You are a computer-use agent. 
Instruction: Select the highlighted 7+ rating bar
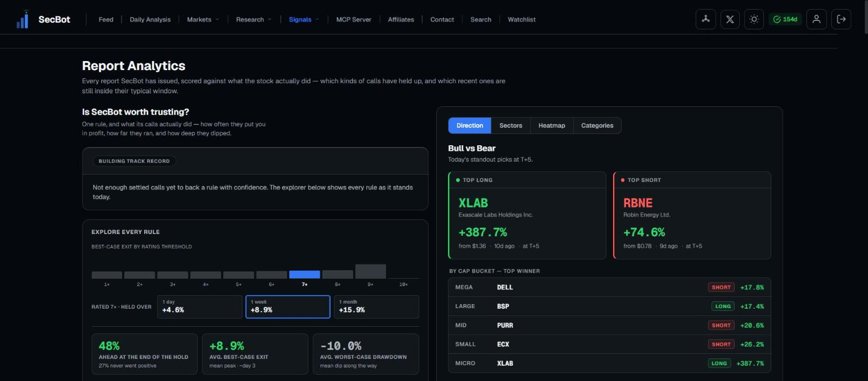305,275
